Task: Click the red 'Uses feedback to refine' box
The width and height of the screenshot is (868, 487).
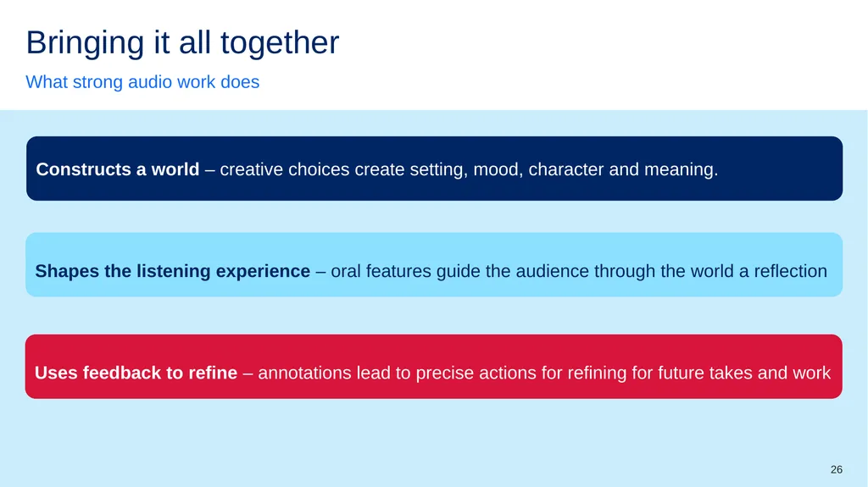Action: pos(434,367)
